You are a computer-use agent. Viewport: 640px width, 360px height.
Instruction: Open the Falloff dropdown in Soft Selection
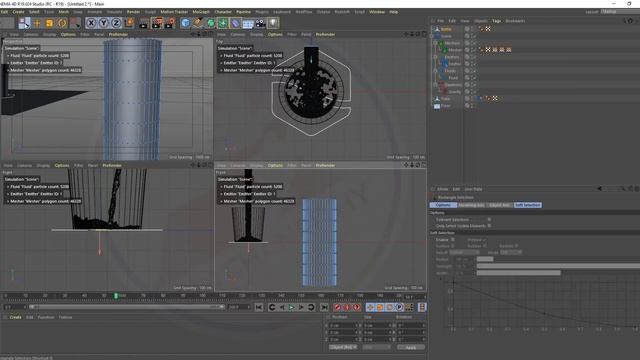(x=464, y=252)
